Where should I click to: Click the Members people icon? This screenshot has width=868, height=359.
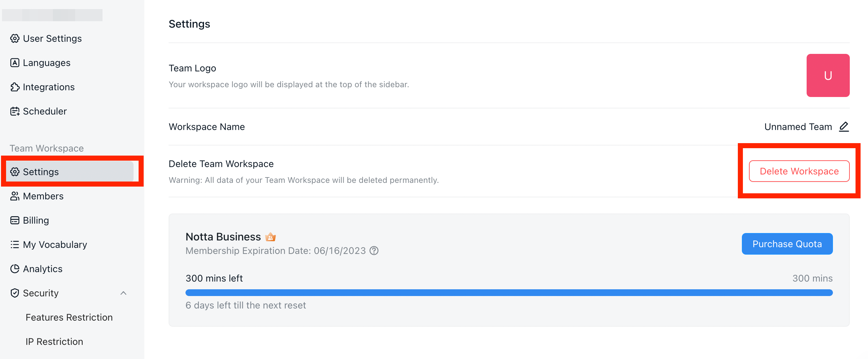[15, 196]
